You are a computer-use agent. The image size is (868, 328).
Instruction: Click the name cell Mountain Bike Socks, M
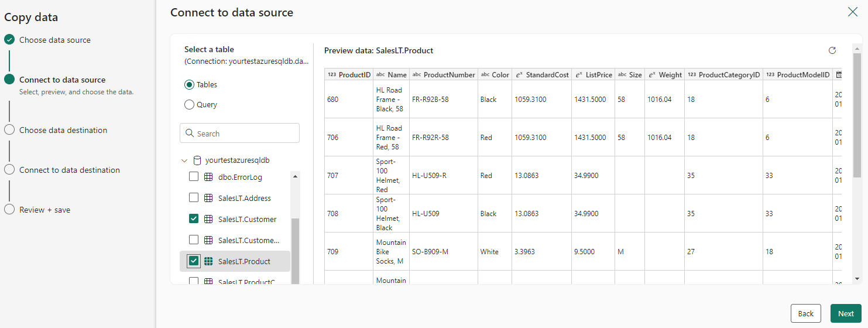pyautogui.click(x=390, y=252)
